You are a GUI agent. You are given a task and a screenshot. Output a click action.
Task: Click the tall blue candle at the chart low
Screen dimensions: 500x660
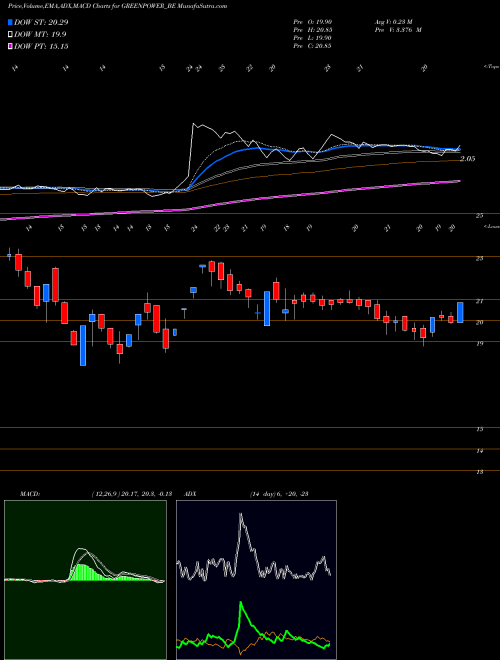click(83, 345)
